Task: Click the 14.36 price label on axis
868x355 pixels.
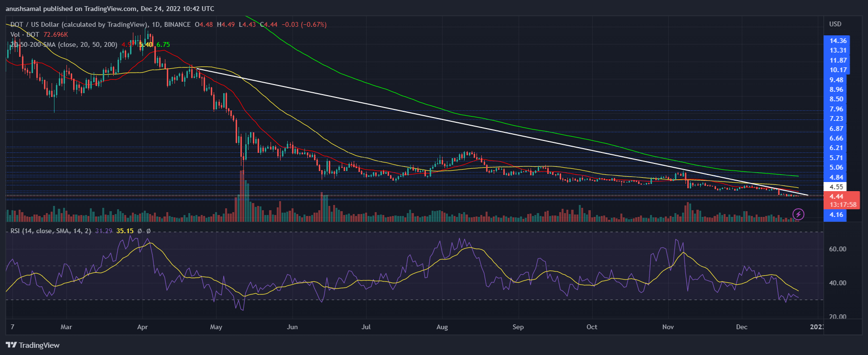Action: click(838, 41)
